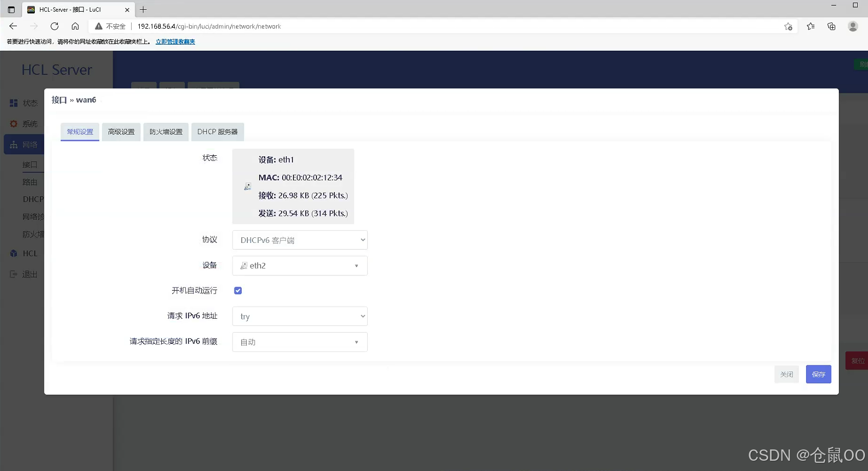Click the browser refresh icon

(x=54, y=26)
